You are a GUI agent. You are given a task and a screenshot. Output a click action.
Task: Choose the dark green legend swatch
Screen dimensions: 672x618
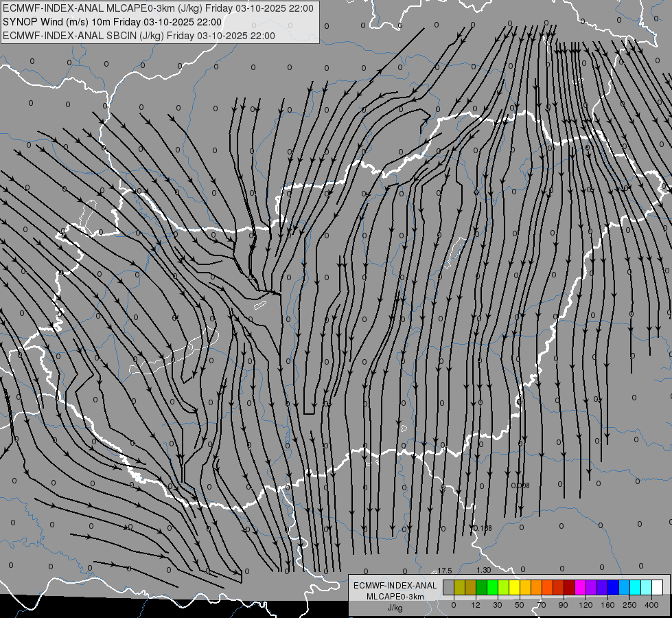[x=482, y=588]
